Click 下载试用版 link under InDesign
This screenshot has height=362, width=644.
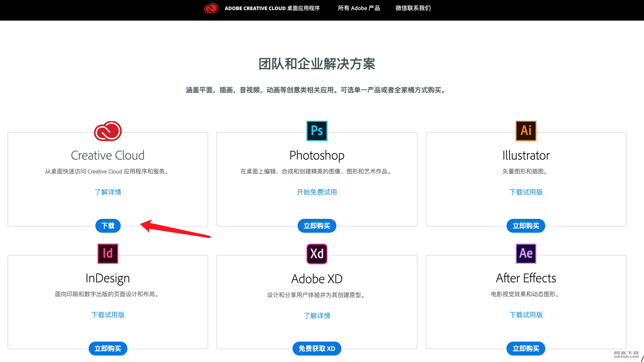coord(108,315)
